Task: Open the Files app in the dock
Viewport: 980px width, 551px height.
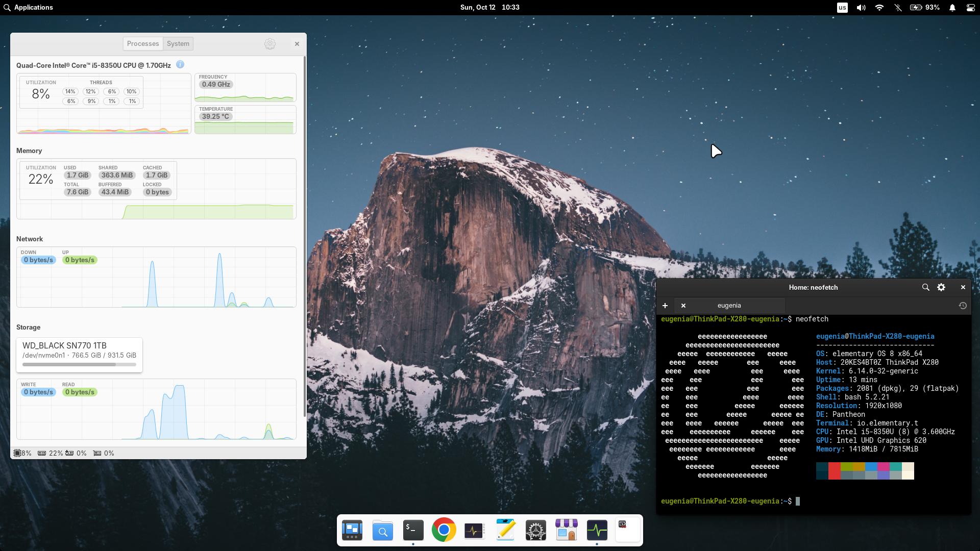Action: pyautogui.click(x=382, y=530)
